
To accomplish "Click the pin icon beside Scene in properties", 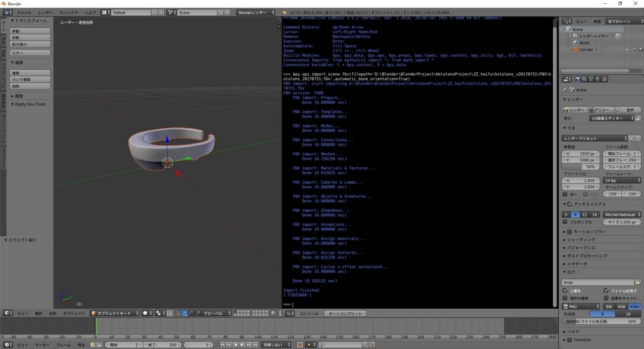I will click(x=565, y=89).
